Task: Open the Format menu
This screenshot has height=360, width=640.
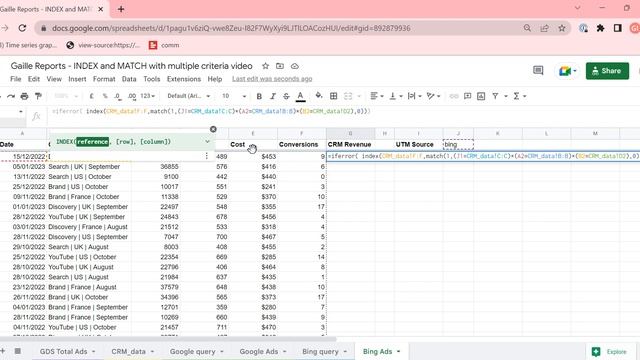Action: click(x=104, y=79)
